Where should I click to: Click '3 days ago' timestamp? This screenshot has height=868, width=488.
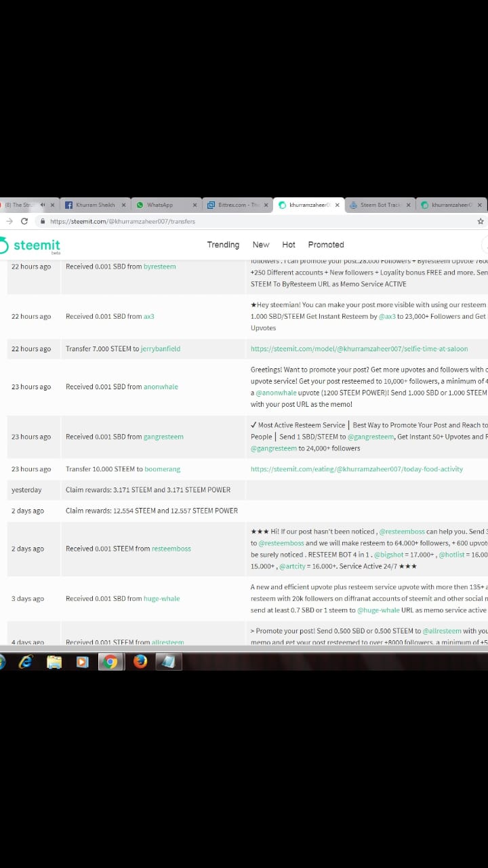(28, 599)
